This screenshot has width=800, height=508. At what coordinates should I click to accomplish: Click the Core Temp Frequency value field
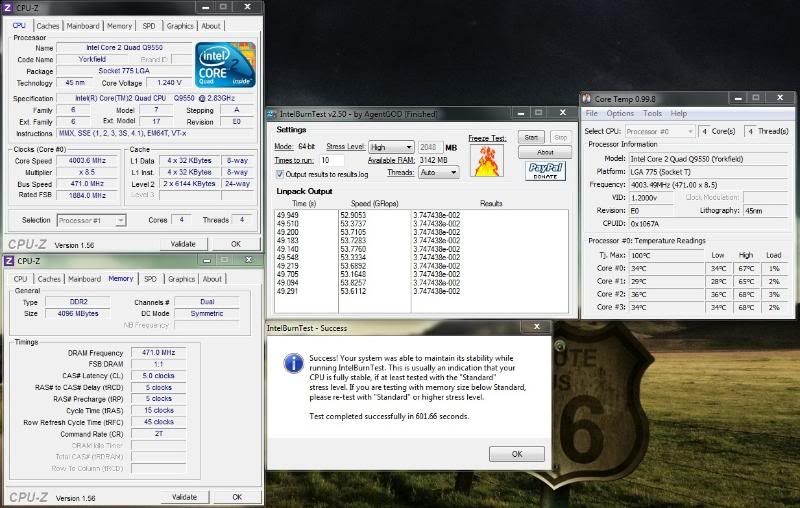[x=708, y=185]
